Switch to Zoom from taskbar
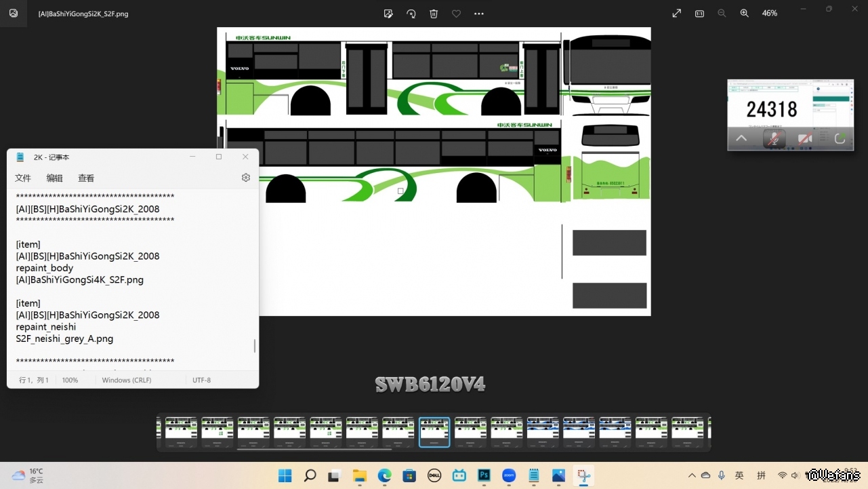 [x=509, y=475]
